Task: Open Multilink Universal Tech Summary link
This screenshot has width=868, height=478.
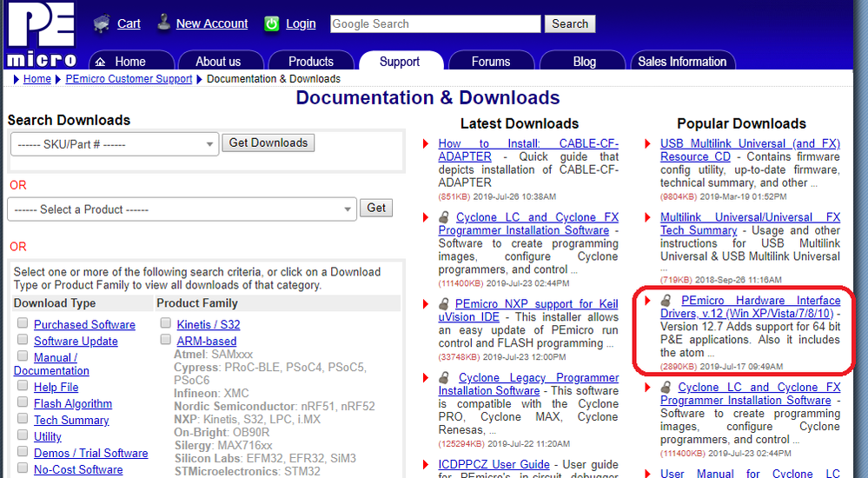Action: tap(750, 223)
